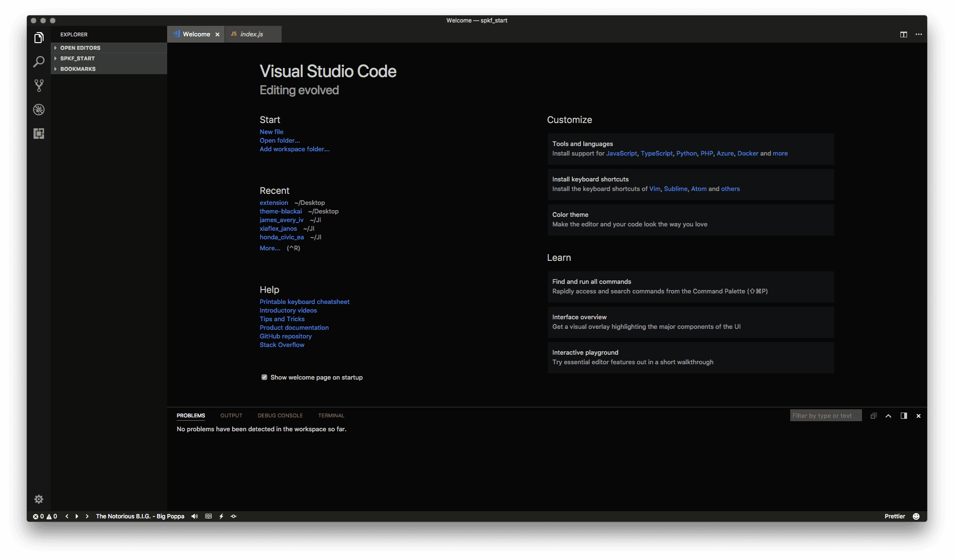Maximize the panel with the up chevron
The image size is (954, 560).
888,416
